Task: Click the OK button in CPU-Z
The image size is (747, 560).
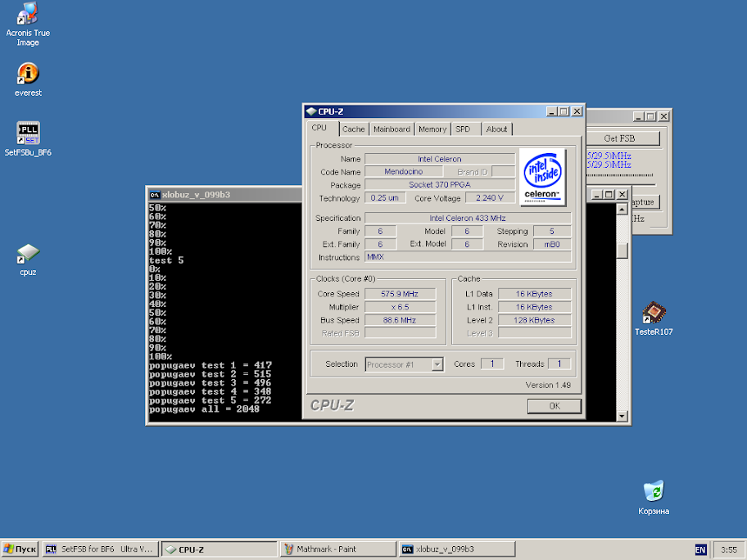Action: pos(555,406)
